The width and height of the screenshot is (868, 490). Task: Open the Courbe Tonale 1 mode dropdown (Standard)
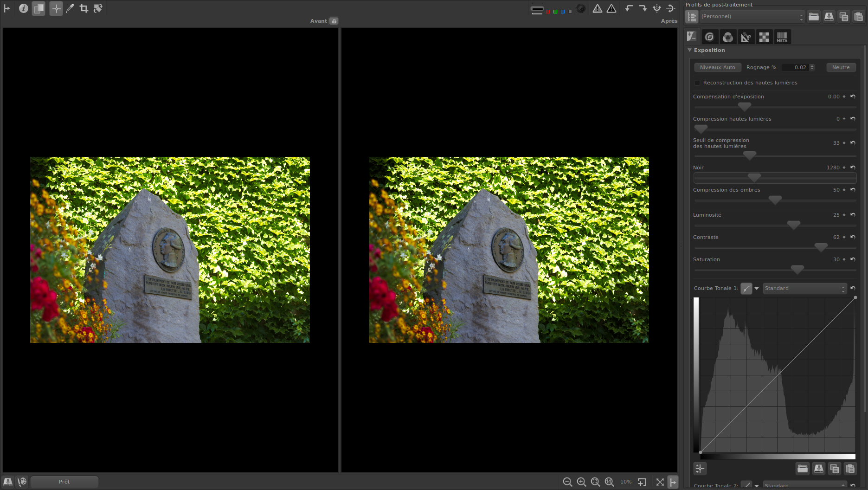pyautogui.click(x=804, y=289)
